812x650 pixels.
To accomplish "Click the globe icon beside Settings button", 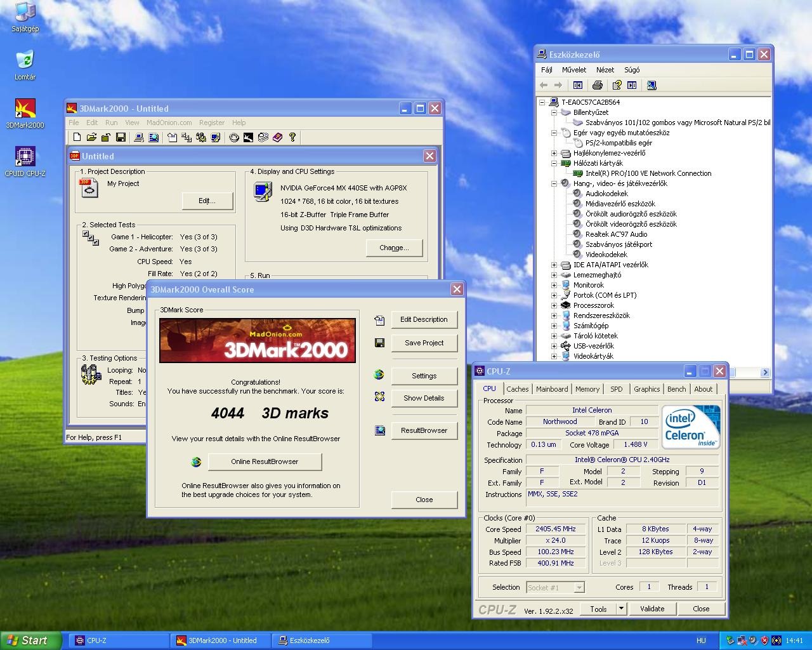I will tap(379, 375).
